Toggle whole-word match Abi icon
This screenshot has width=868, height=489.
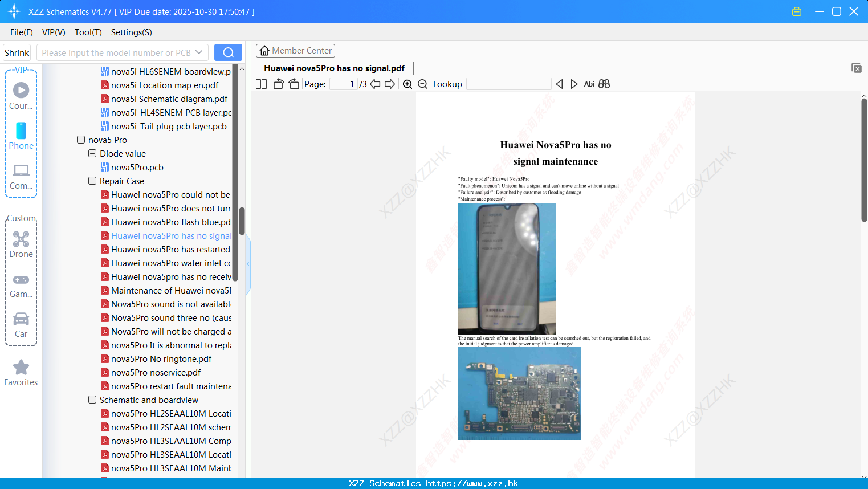(589, 84)
